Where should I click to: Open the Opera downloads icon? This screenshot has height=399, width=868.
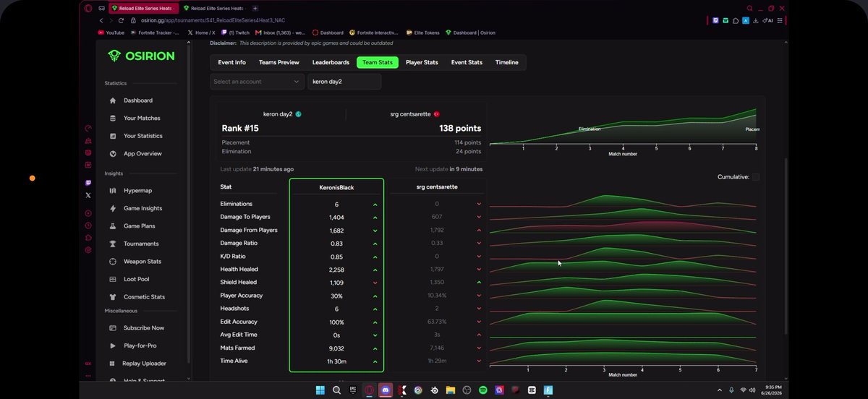[x=755, y=21]
